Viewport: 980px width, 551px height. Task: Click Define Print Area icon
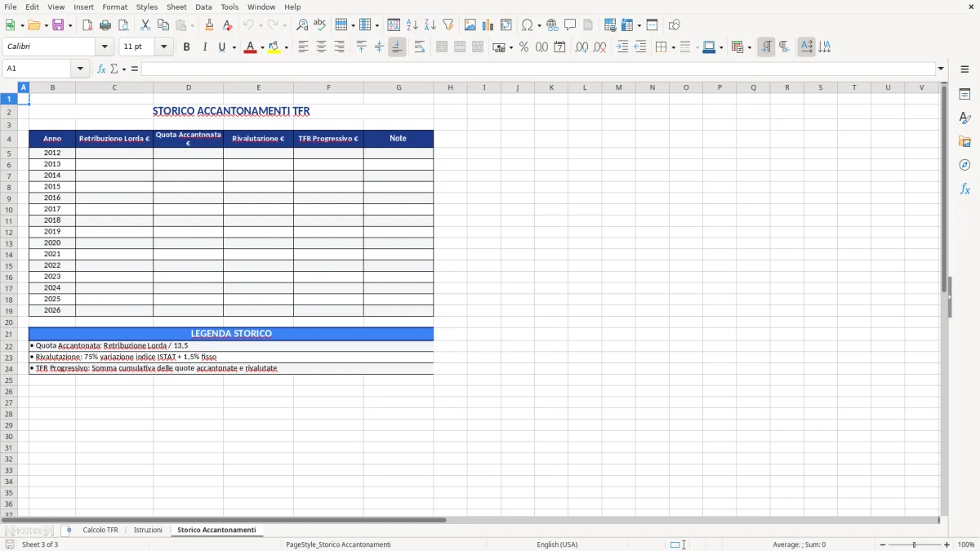[610, 25]
